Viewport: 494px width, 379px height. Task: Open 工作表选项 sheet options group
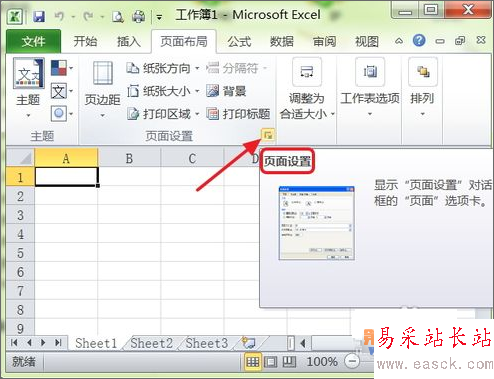(370, 87)
